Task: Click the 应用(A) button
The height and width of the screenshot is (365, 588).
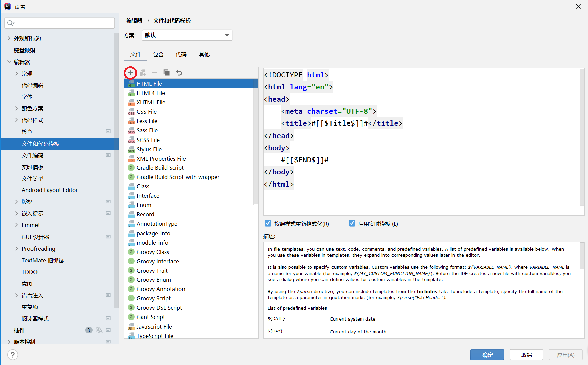Action: pyautogui.click(x=565, y=355)
